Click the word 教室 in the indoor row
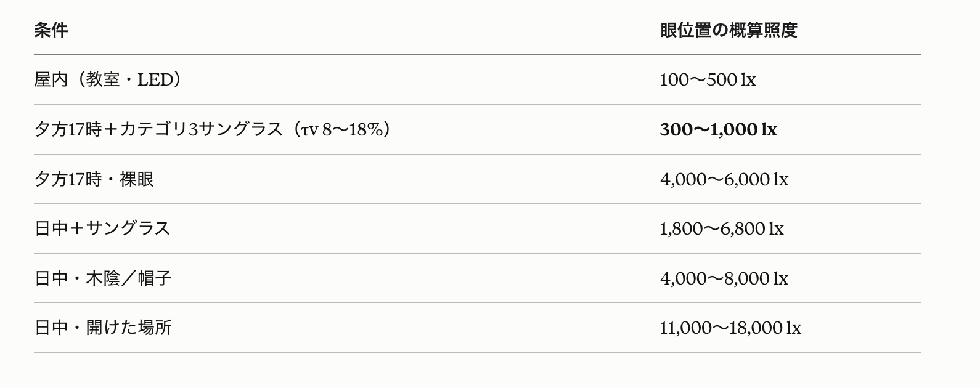This screenshot has height=388, width=980. click(x=102, y=79)
